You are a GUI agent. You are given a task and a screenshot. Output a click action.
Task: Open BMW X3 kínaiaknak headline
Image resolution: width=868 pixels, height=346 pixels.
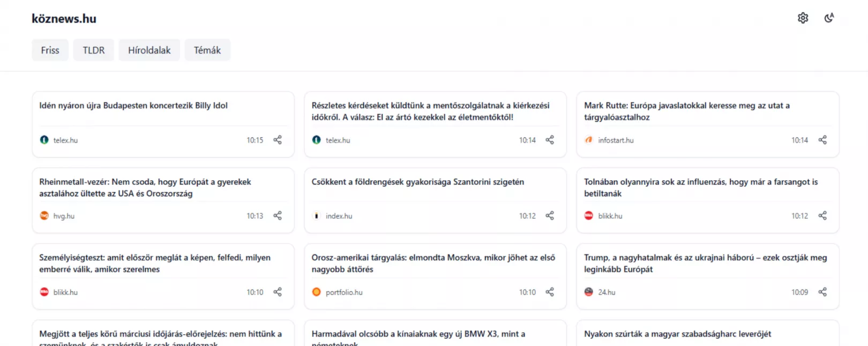[x=418, y=337]
